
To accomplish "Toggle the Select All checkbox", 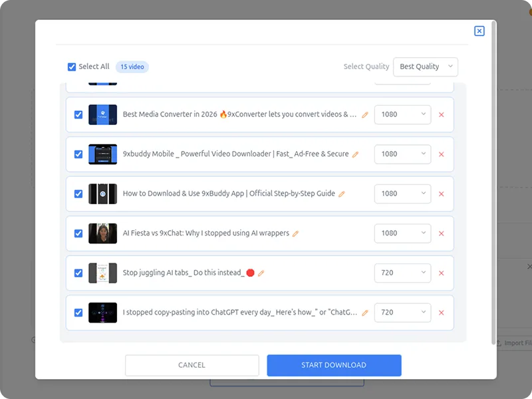I will pyautogui.click(x=72, y=66).
